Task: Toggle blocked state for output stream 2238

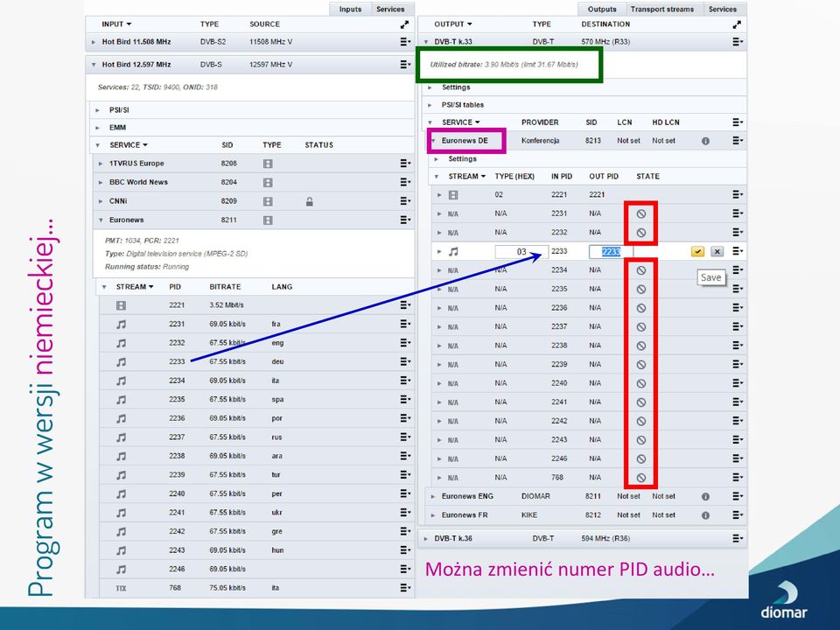Action: [640, 346]
